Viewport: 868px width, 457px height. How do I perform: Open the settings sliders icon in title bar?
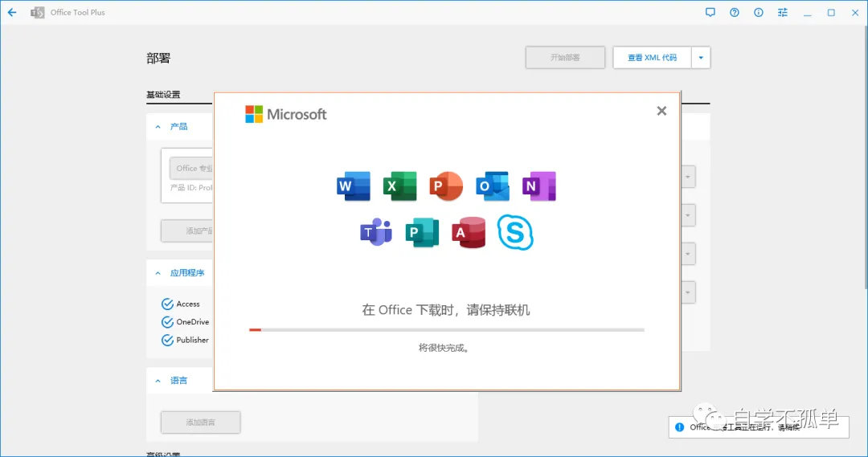point(782,12)
